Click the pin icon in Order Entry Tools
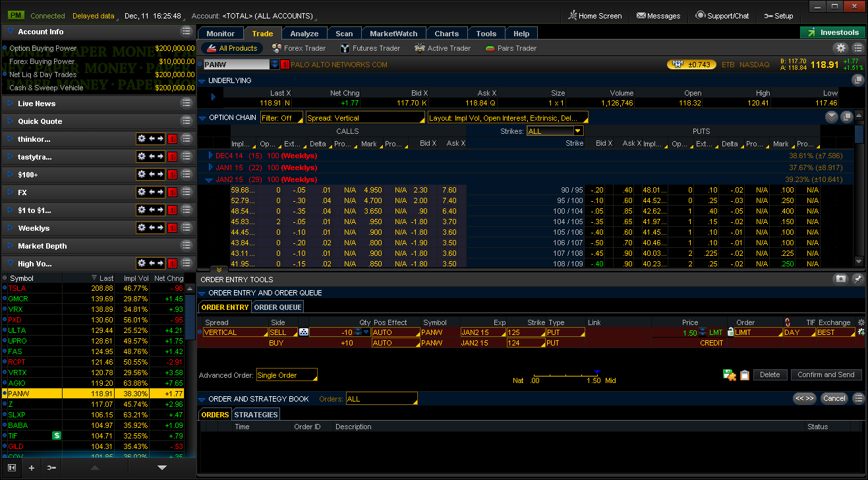868x480 pixels. click(857, 279)
